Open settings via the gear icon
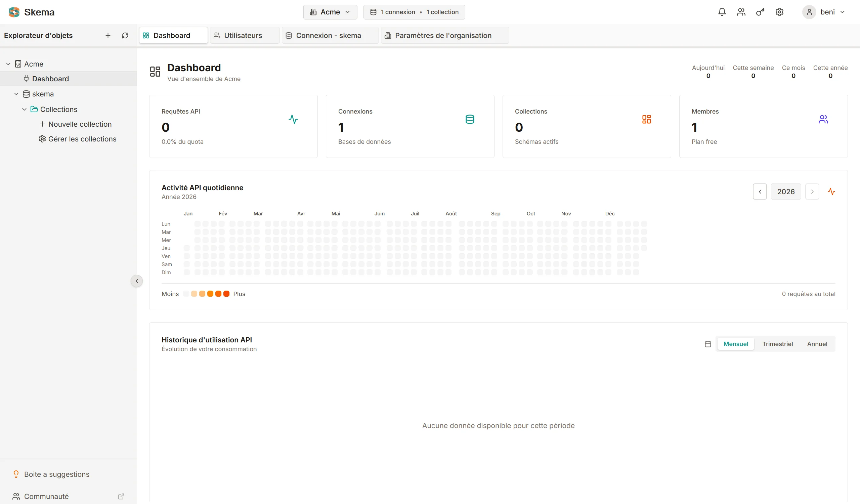Image resolution: width=860 pixels, height=504 pixels. point(779,12)
